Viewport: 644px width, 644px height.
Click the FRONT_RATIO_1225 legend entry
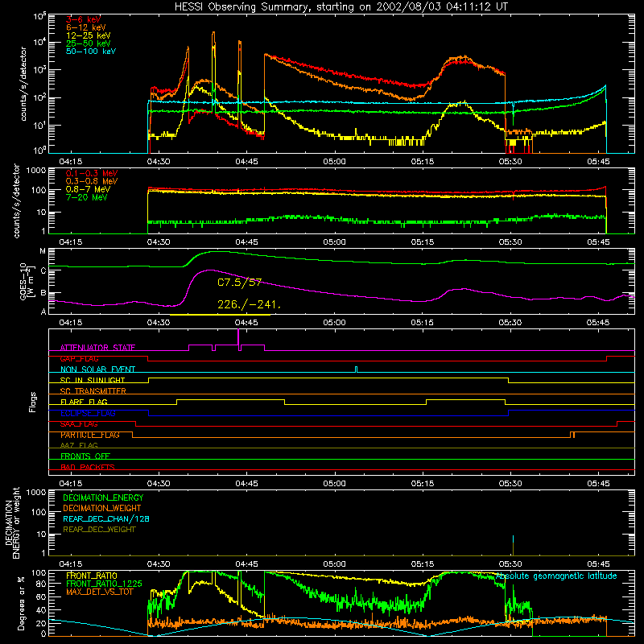tap(104, 584)
